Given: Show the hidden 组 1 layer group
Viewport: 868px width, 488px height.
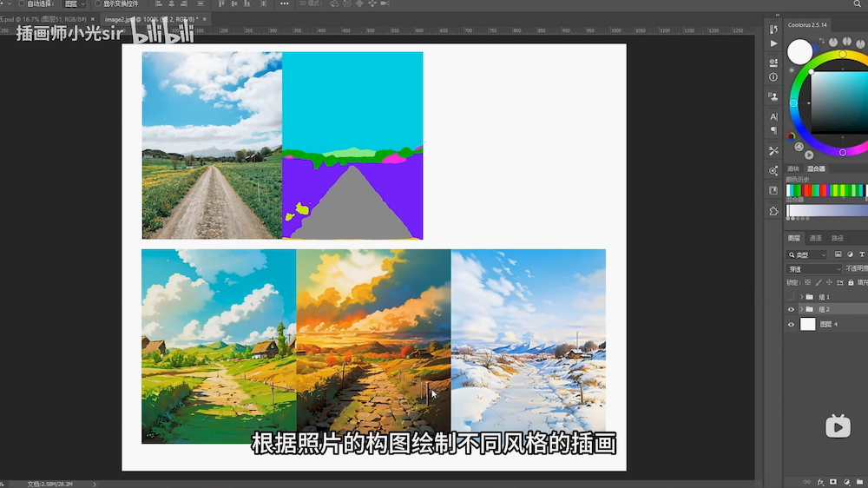Looking at the screenshot, I should point(791,297).
